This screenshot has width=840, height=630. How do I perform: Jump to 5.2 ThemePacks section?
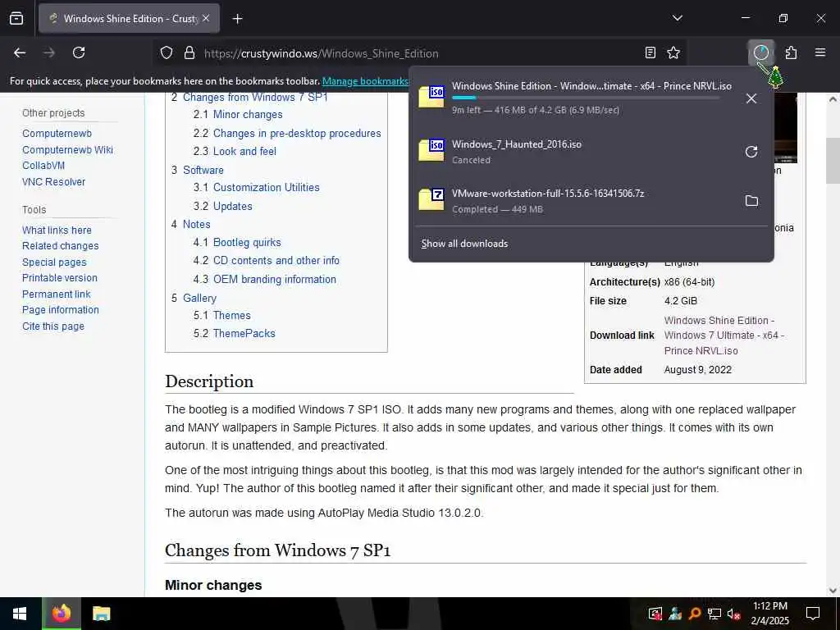(235, 334)
